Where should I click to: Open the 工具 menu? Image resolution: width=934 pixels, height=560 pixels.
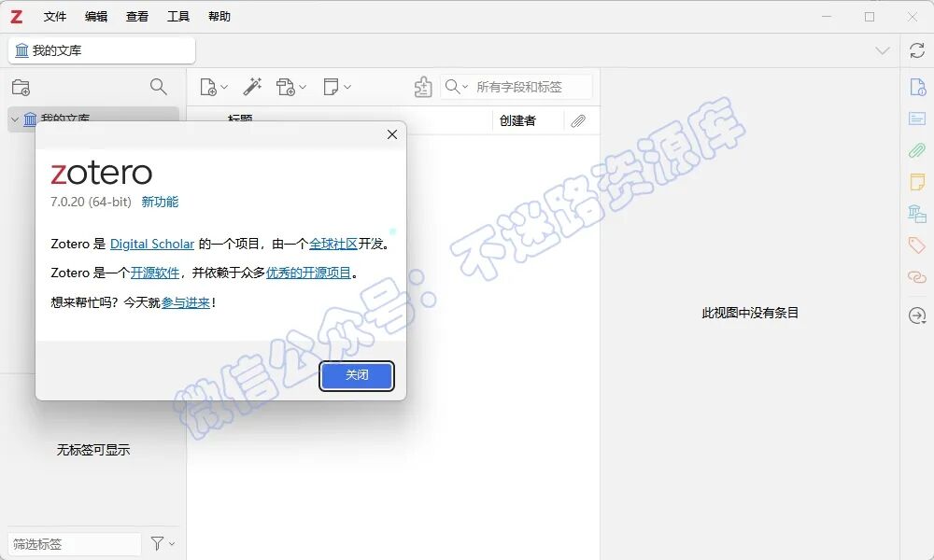(x=178, y=17)
